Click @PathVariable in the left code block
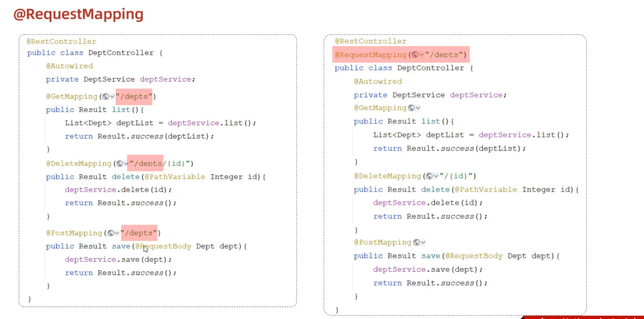 (175, 177)
